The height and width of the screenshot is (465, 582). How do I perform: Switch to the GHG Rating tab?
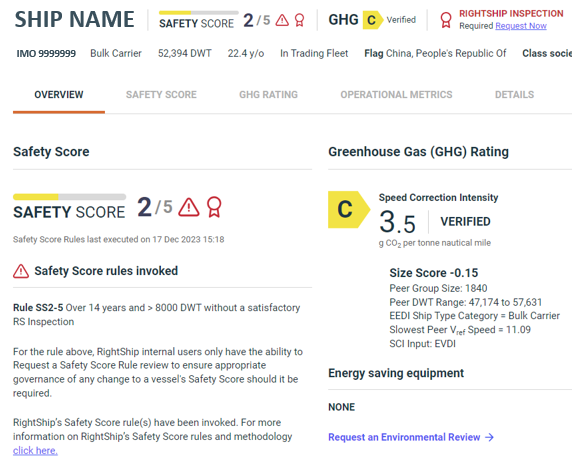268,95
